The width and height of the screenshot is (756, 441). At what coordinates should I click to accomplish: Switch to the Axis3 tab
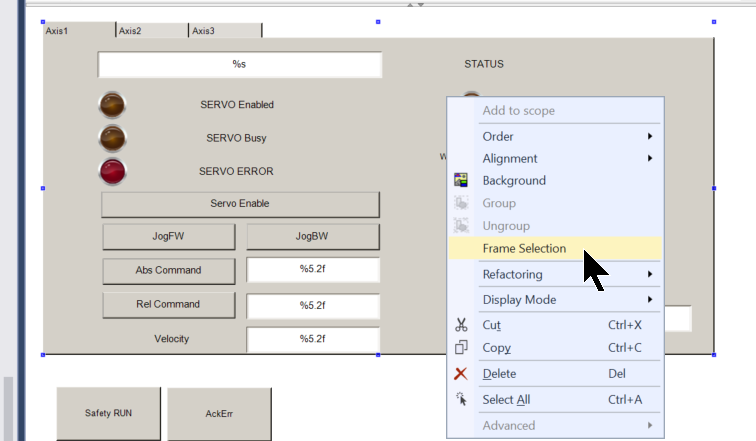225,30
